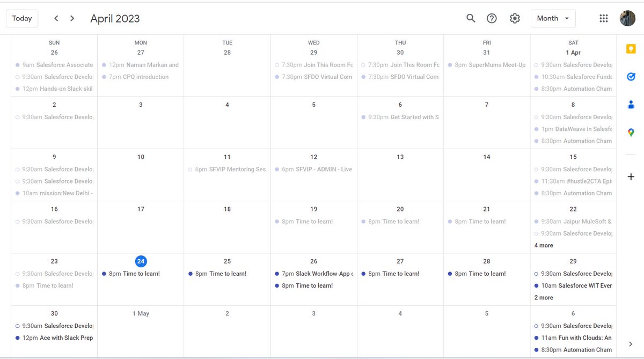The height and width of the screenshot is (359, 644).
Task: Open 9:30am Jaipur MuleSoft event
Action: (x=573, y=221)
